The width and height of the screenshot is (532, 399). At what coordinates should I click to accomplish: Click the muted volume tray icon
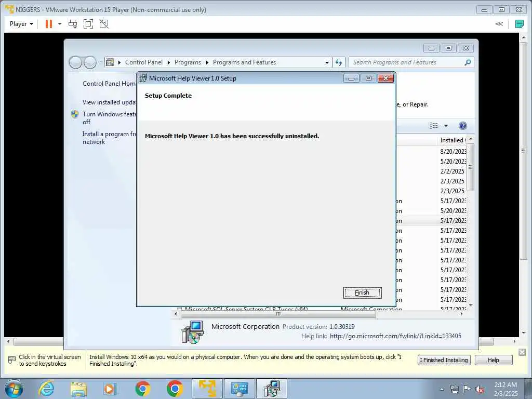click(480, 390)
